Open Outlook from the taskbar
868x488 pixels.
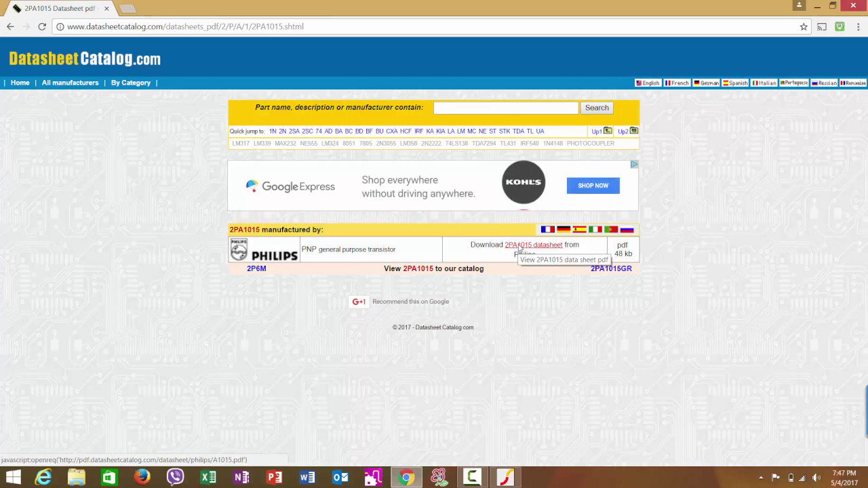pos(340,477)
